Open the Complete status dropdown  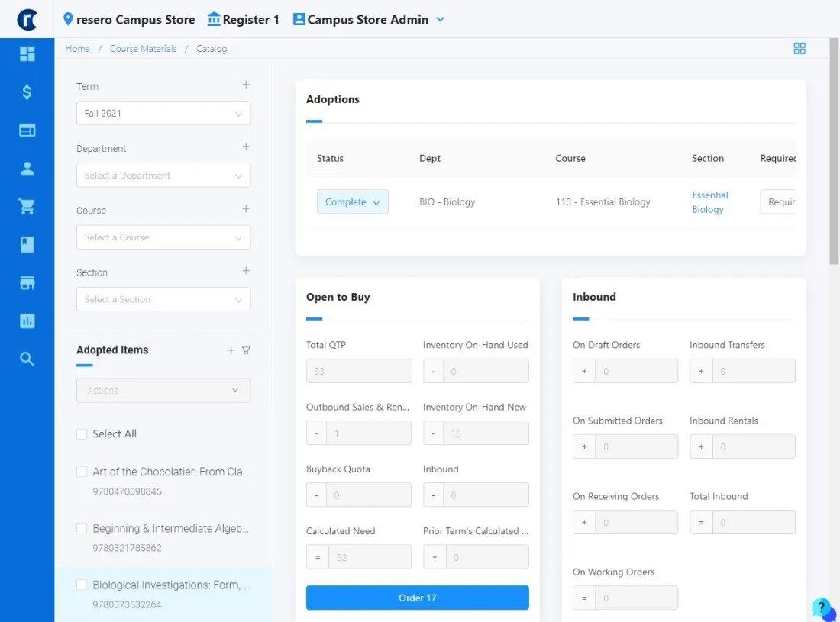(x=352, y=201)
